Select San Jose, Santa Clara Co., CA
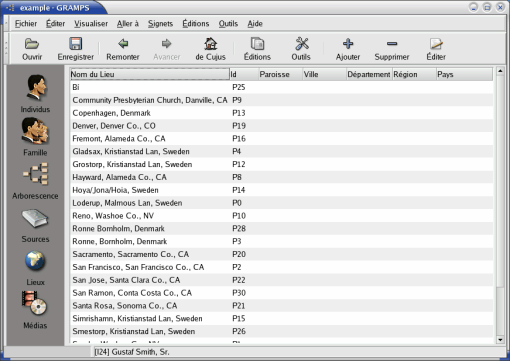Image resolution: width=510 pixels, height=361 pixels. (x=281, y=280)
